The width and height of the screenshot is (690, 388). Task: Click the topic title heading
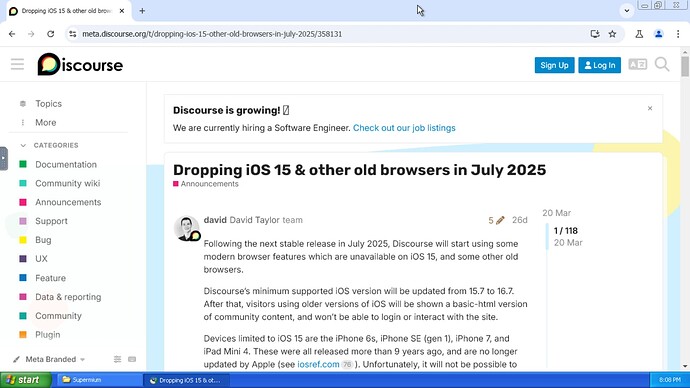pos(359,170)
